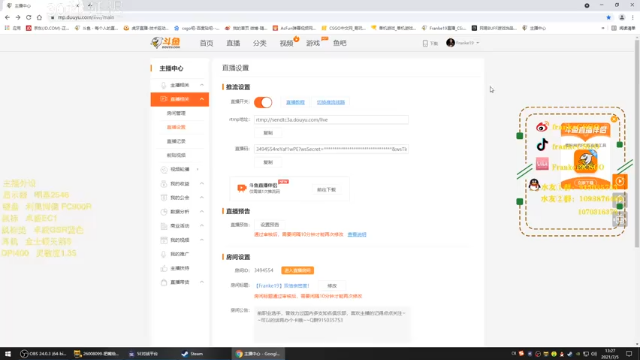
Task: Open the 【Franke19】 room title link
Action: click(282, 286)
